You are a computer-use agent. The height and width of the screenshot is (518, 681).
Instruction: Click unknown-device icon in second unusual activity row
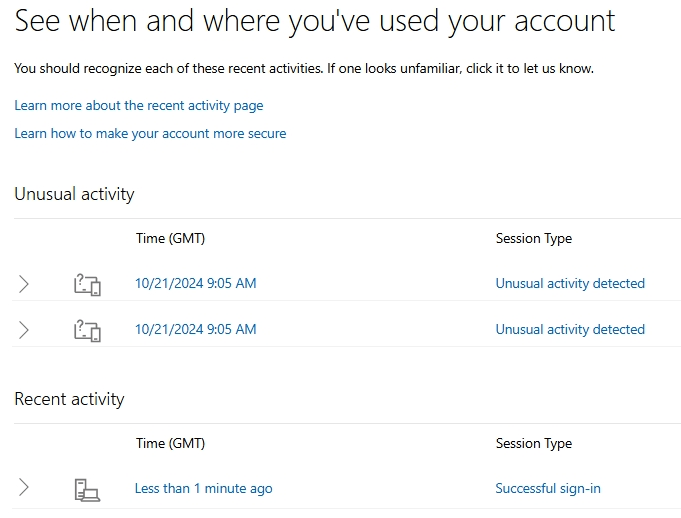click(x=87, y=330)
